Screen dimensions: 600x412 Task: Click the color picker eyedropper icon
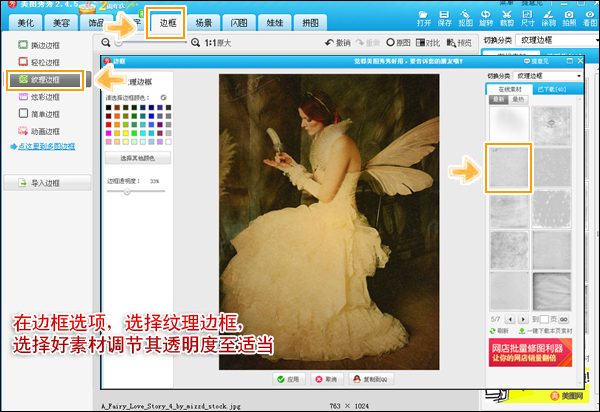(x=163, y=97)
